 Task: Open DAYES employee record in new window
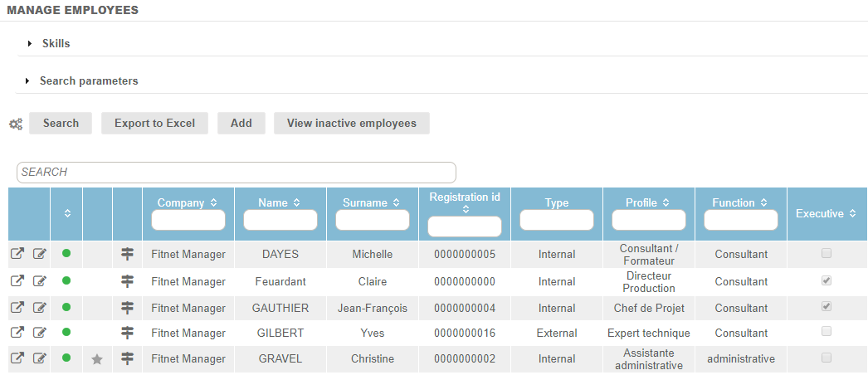point(17,254)
